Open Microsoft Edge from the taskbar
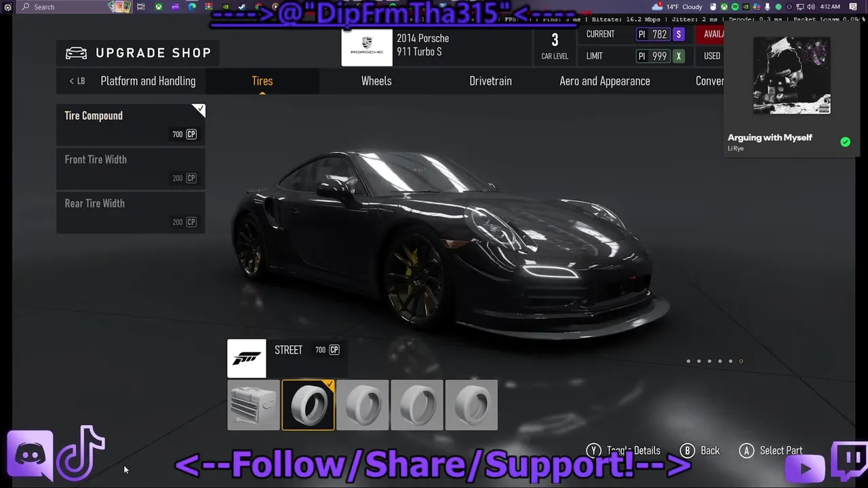Image resolution: width=868 pixels, height=488 pixels. click(192, 7)
